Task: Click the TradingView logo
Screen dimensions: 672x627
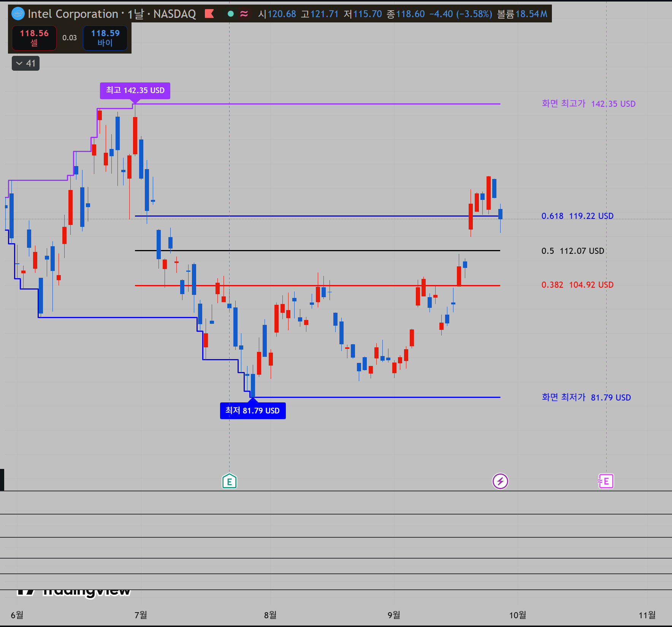Action: (x=74, y=591)
